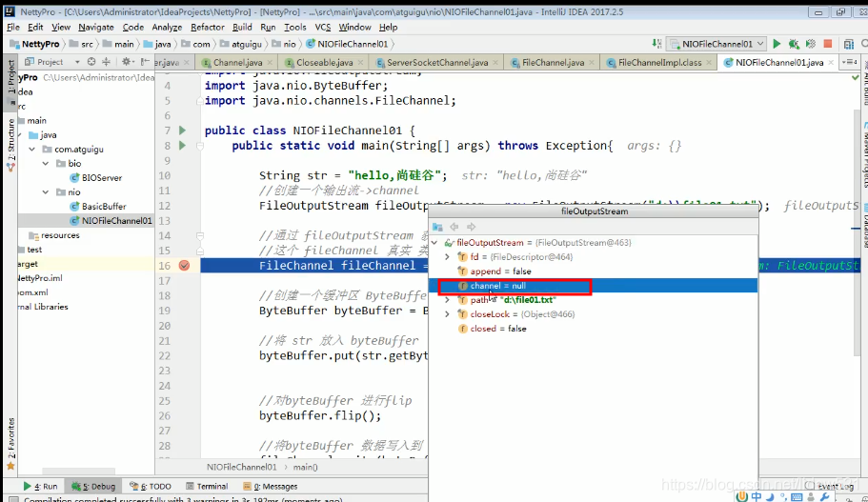Click run gutter arrow on line 7

click(x=182, y=131)
